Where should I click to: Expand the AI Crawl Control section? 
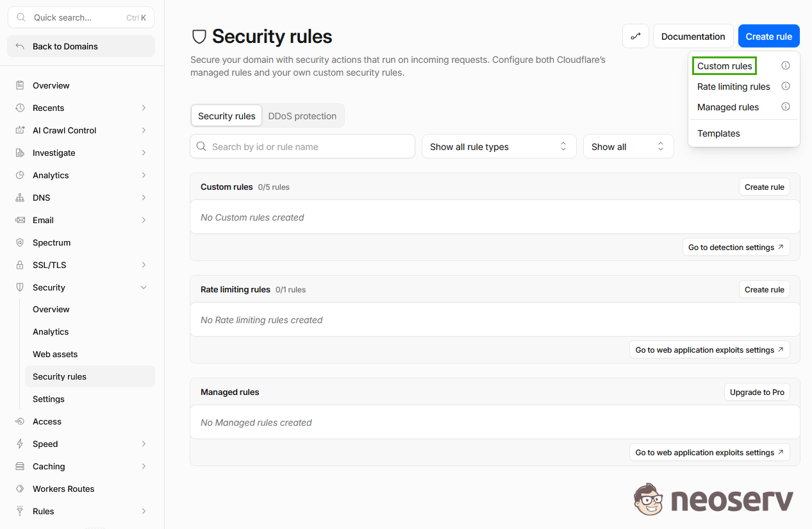(144, 130)
